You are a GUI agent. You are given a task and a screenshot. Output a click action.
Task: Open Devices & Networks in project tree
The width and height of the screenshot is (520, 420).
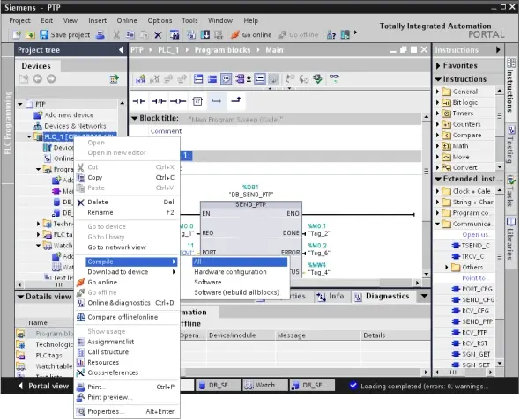click(75, 126)
